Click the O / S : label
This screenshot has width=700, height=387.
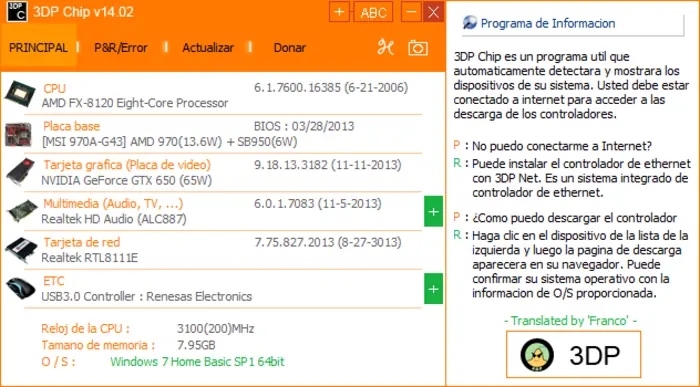(x=58, y=362)
